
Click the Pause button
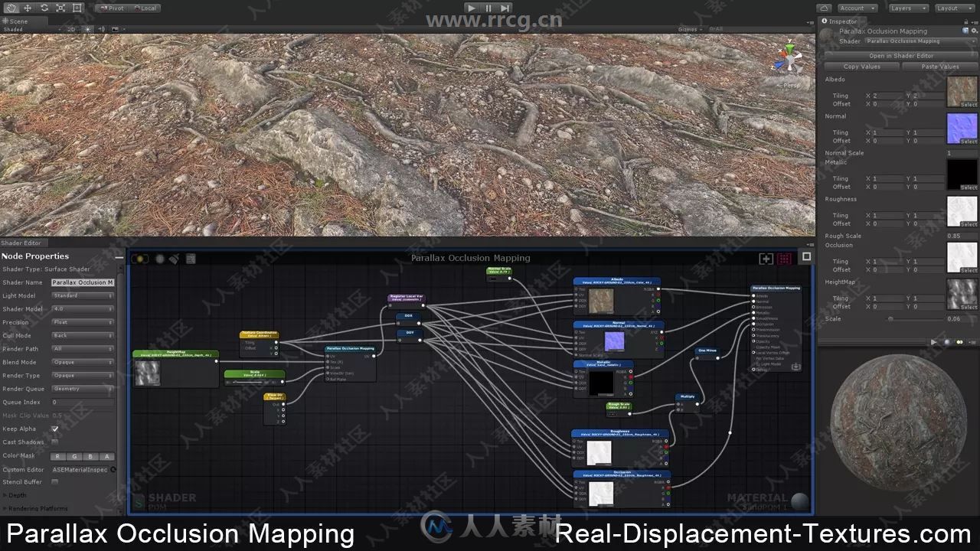click(488, 8)
